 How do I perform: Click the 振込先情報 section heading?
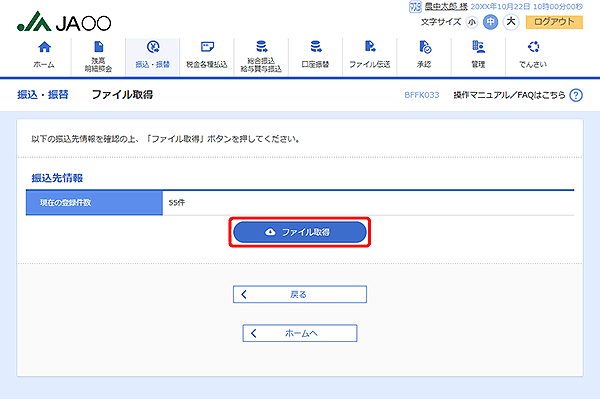click(x=57, y=178)
